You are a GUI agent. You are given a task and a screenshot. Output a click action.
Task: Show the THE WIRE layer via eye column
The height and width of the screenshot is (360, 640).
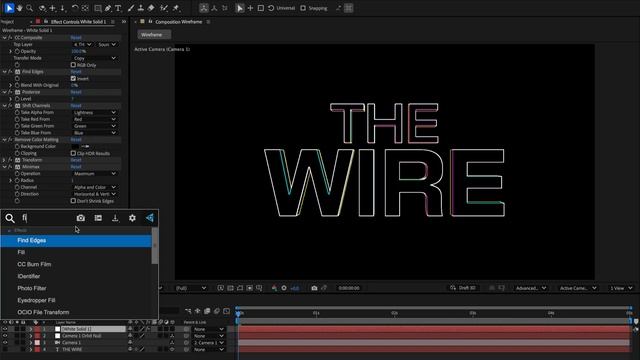5,349
